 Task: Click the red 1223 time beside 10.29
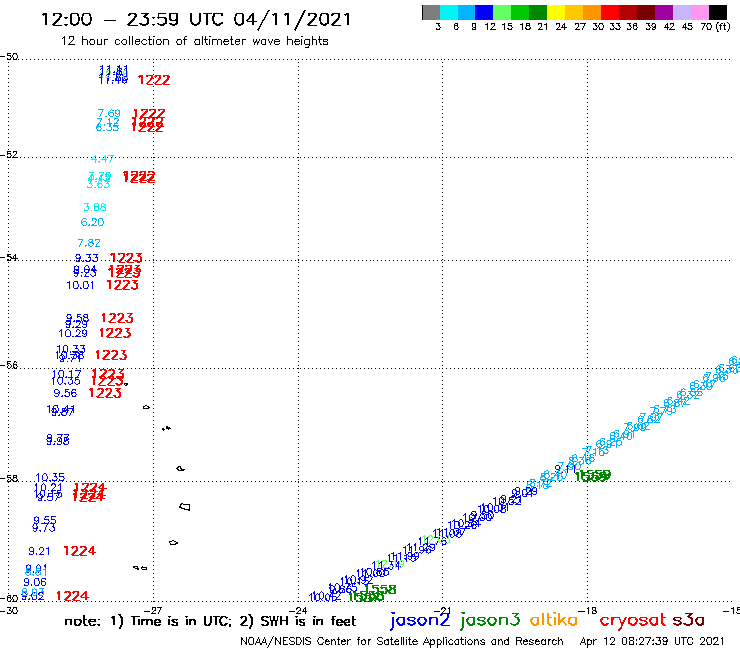[x=115, y=333]
